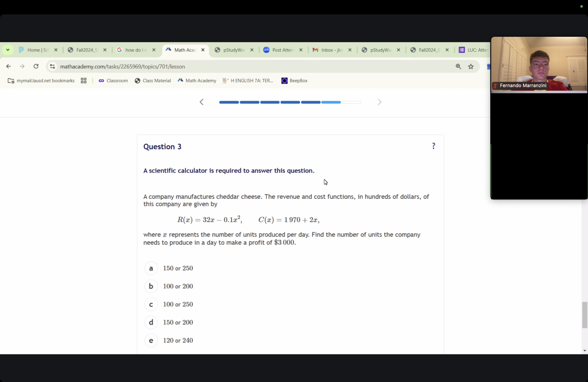Switch to the Post Atten tab
Image resolution: width=588 pixels, height=382 pixels.
point(283,50)
